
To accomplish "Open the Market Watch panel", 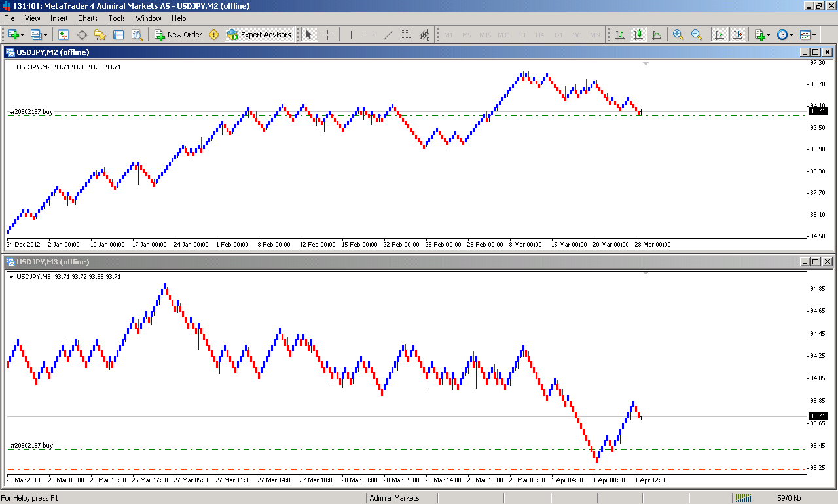I will 64,35.
